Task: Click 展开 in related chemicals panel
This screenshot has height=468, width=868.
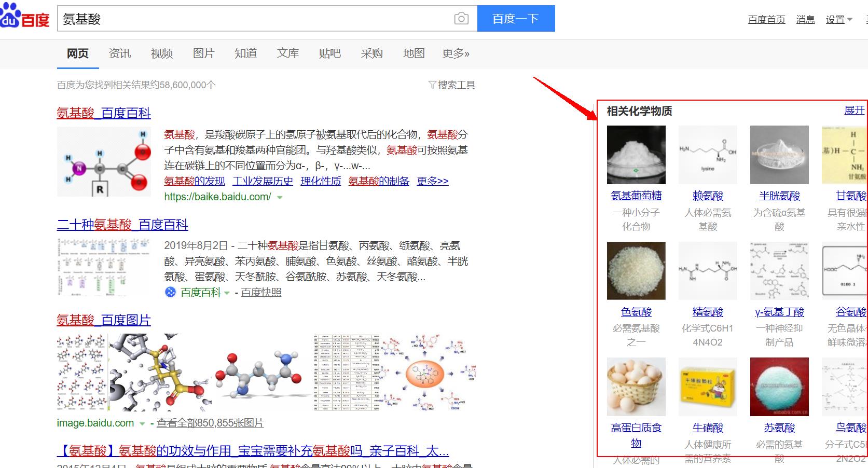Action: tap(855, 111)
